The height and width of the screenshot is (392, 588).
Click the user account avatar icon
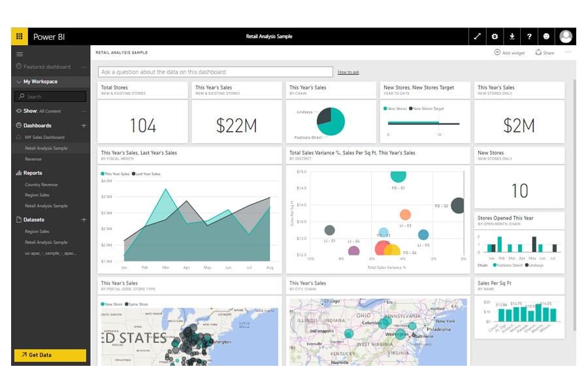pos(567,37)
